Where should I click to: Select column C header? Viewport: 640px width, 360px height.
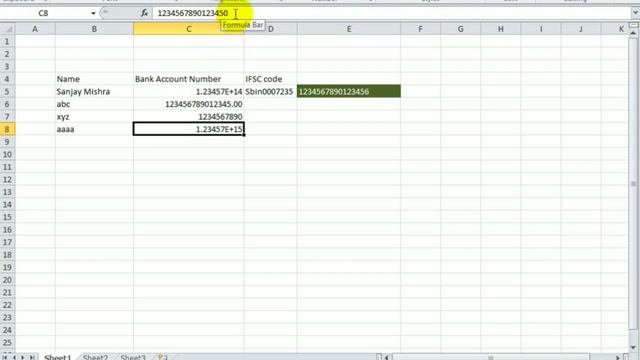[189, 29]
